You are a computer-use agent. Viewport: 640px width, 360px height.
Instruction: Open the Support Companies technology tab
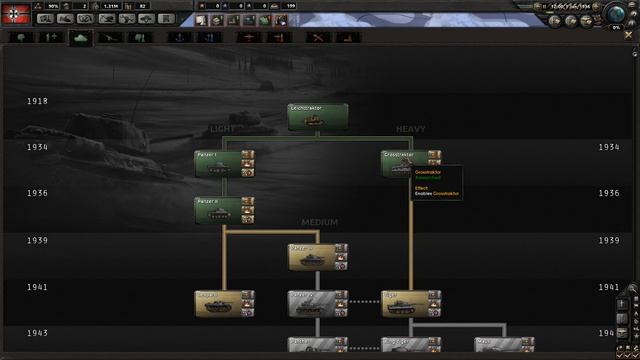(x=51, y=38)
